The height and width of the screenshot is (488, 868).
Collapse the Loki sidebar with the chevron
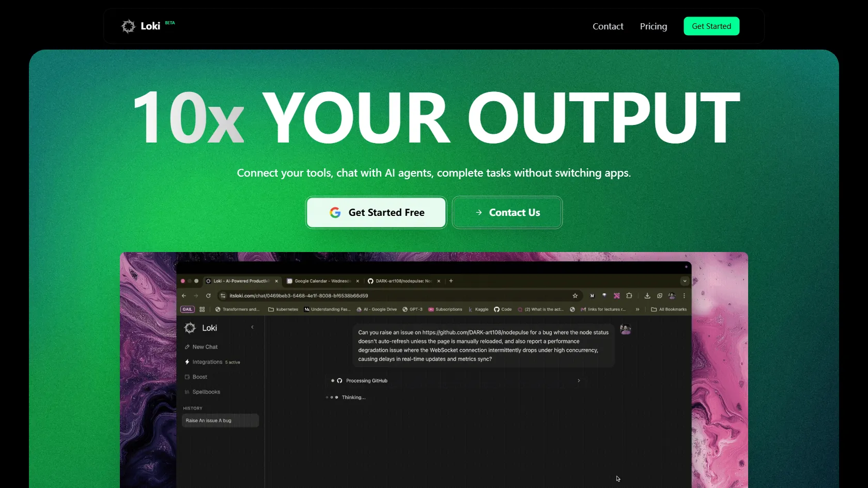coord(252,327)
